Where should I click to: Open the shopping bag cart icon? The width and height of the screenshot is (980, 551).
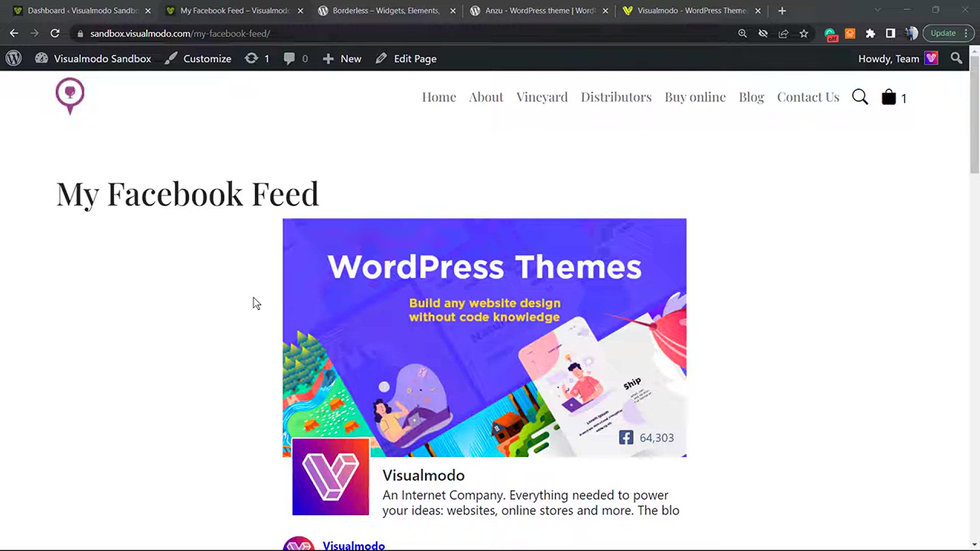[889, 97]
